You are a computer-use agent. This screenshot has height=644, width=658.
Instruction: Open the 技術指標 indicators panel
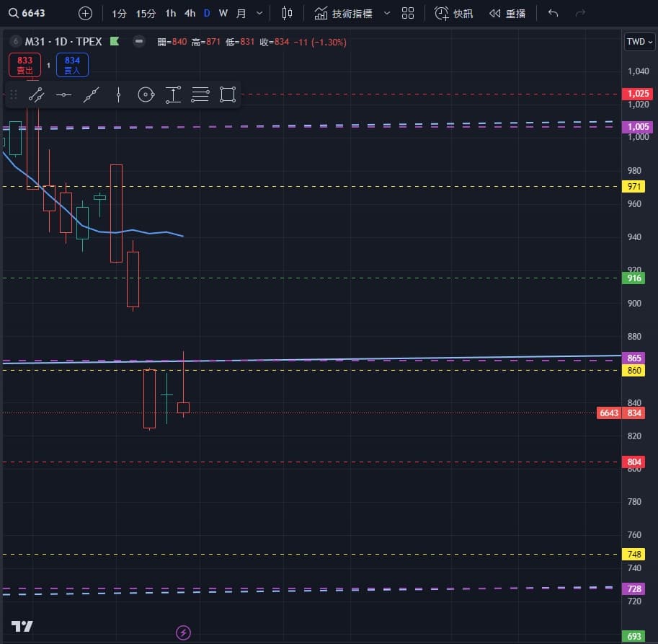[x=344, y=13]
